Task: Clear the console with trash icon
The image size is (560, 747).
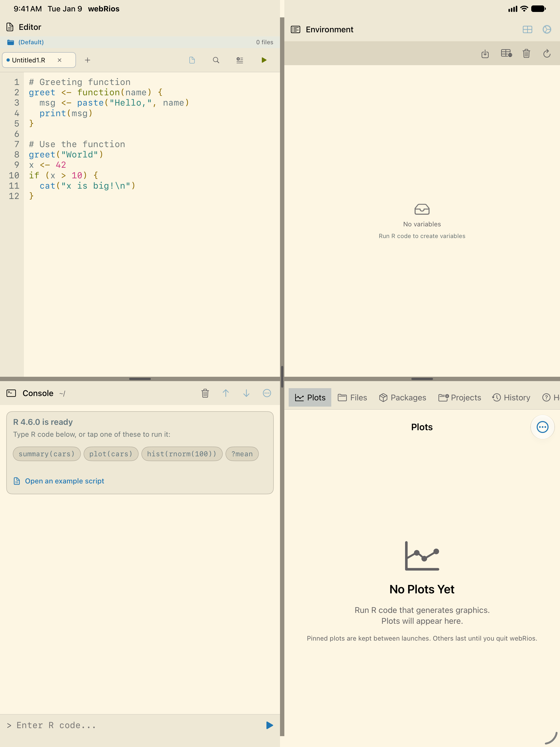Action: pos(205,393)
